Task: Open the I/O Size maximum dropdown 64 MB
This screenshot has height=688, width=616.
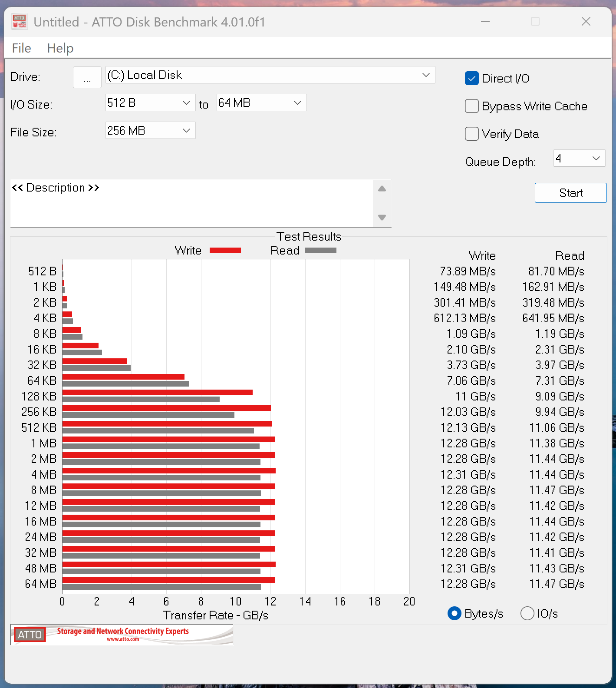Action: pyautogui.click(x=261, y=103)
